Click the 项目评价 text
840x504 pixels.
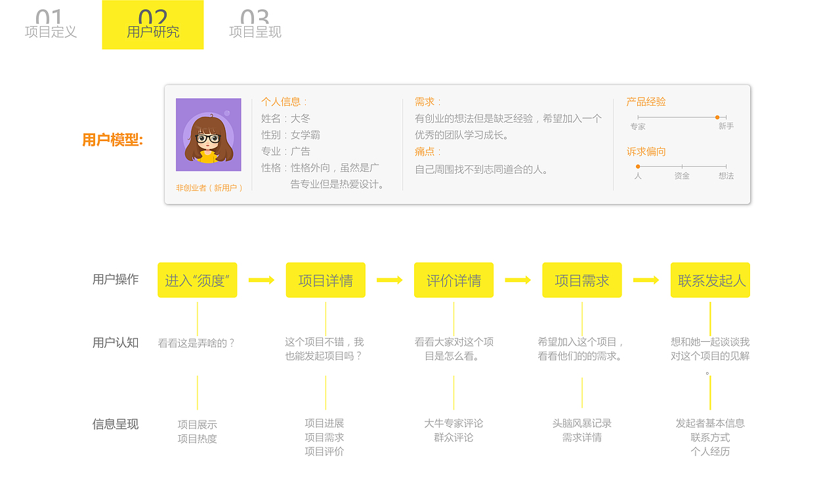tap(324, 451)
